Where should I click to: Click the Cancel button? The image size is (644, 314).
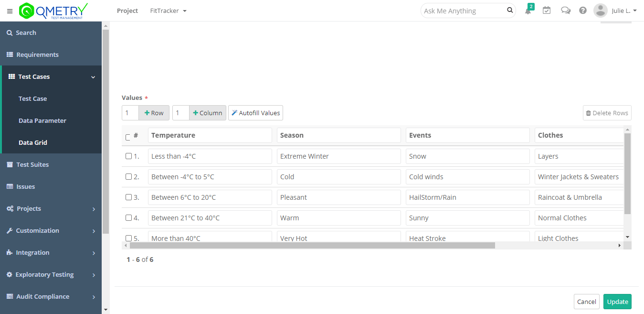[587, 302]
